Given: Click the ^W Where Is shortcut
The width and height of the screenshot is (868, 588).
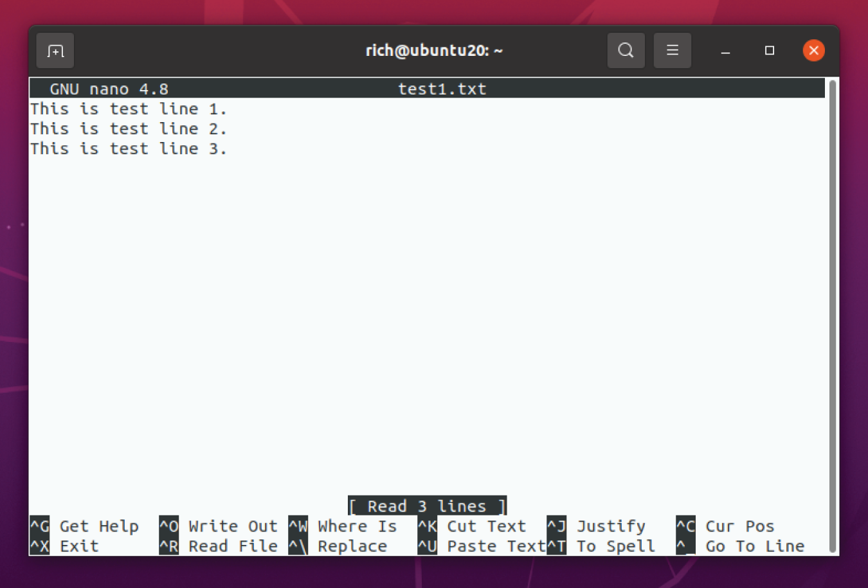Looking at the screenshot, I should (x=343, y=526).
